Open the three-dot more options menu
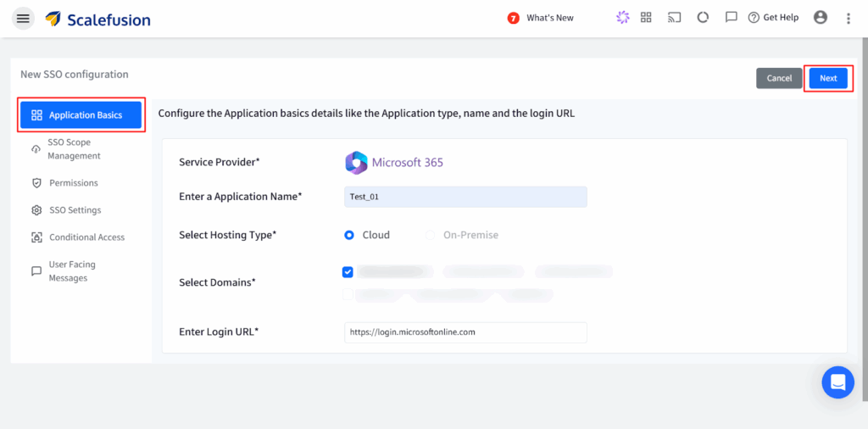Screen dimensions: 868x429 [x=849, y=19]
